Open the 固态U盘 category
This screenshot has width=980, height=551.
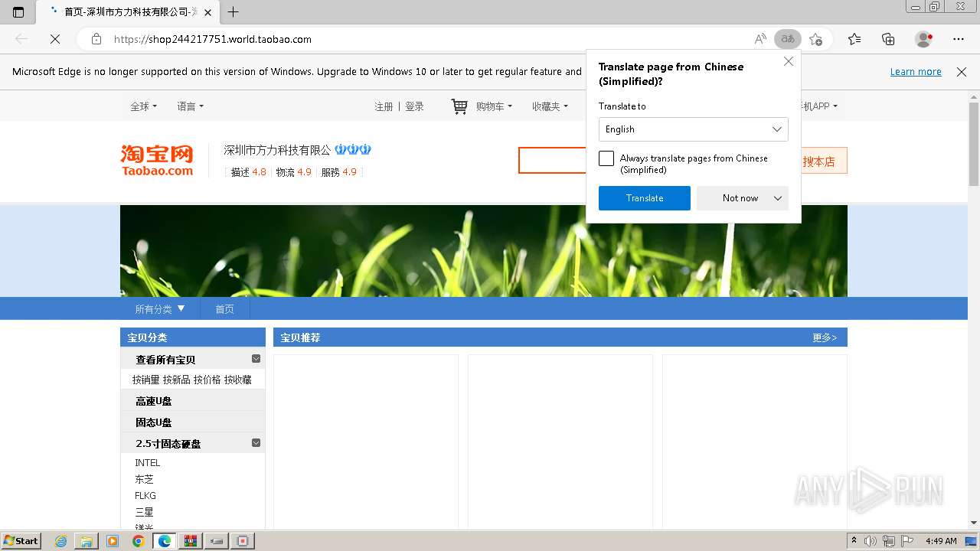coord(154,422)
